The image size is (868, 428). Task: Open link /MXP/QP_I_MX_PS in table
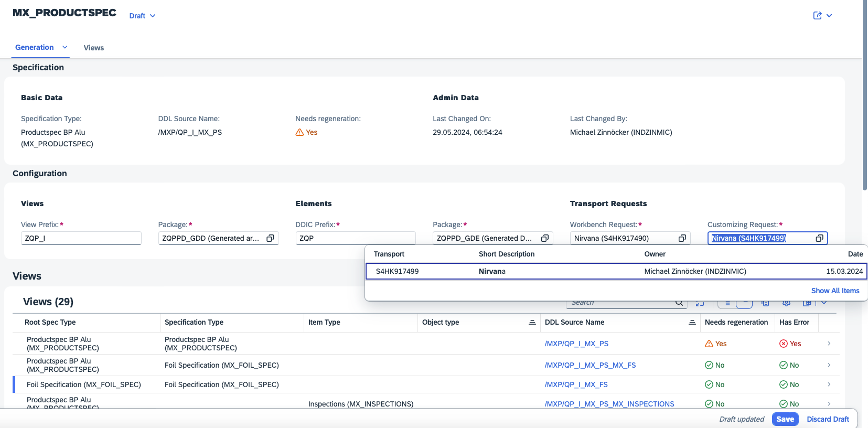point(576,344)
